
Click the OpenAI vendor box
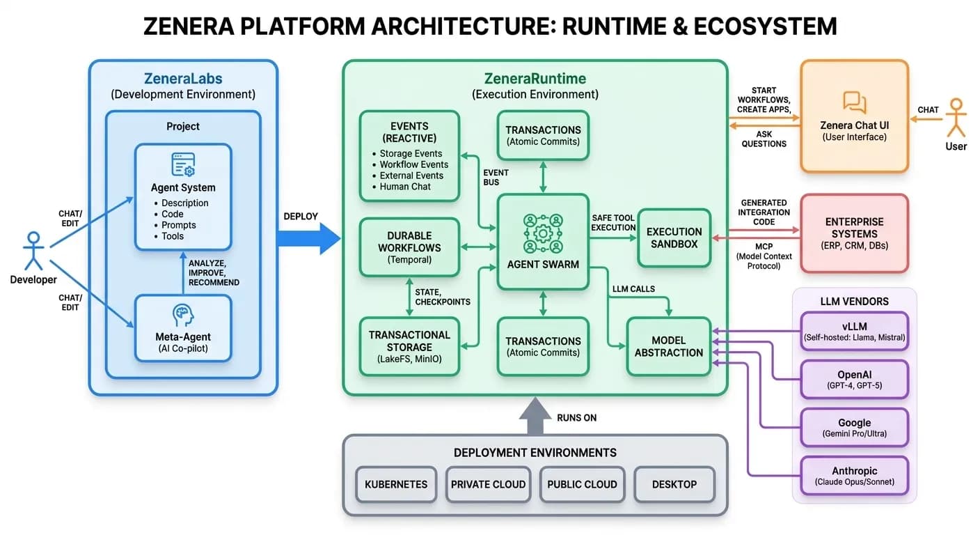pos(854,379)
